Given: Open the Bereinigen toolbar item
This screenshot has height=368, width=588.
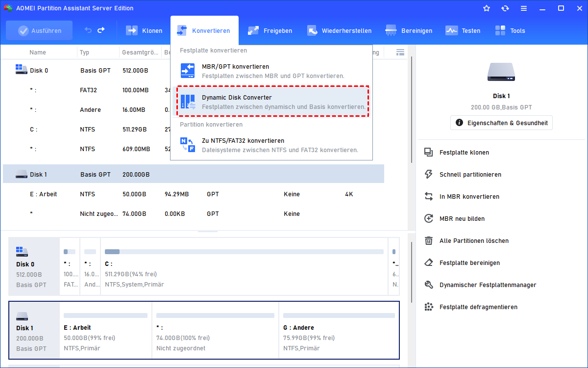Looking at the screenshot, I should (409, 30).
